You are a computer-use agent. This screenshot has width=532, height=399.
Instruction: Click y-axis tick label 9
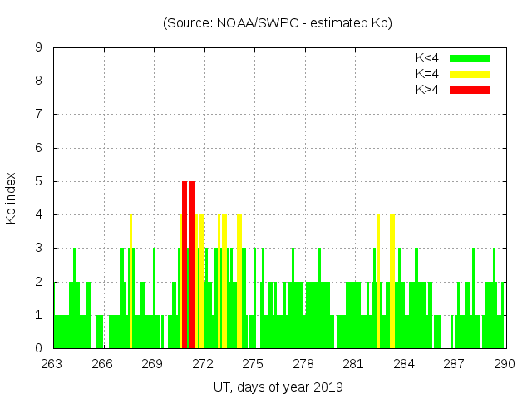38,48
